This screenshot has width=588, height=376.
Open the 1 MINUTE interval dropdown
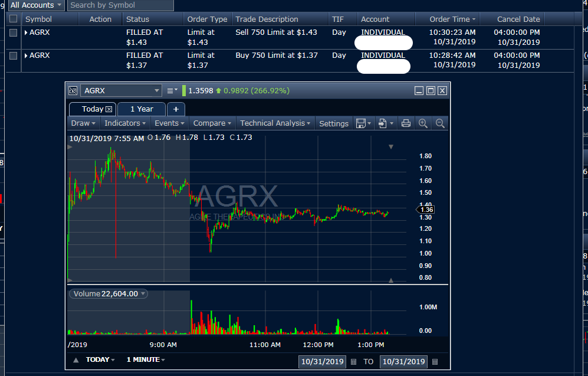(146, 359)
